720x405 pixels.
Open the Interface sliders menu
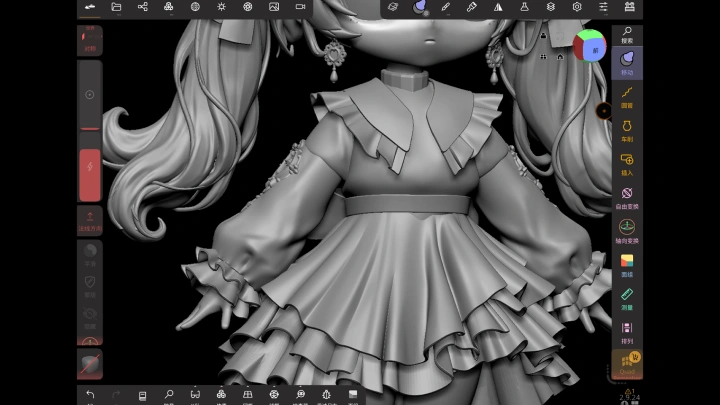pyautogui.click(x=603, y=7)
